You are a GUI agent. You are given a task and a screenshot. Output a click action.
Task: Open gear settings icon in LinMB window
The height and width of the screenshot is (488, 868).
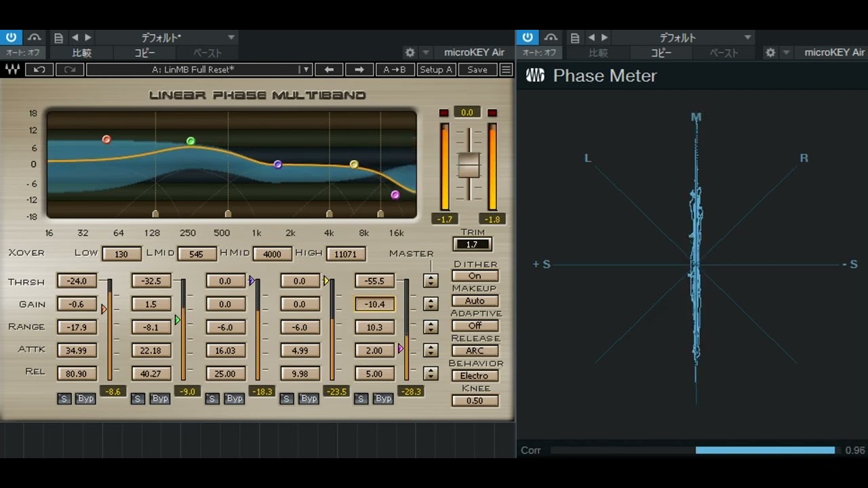point(410,52)
